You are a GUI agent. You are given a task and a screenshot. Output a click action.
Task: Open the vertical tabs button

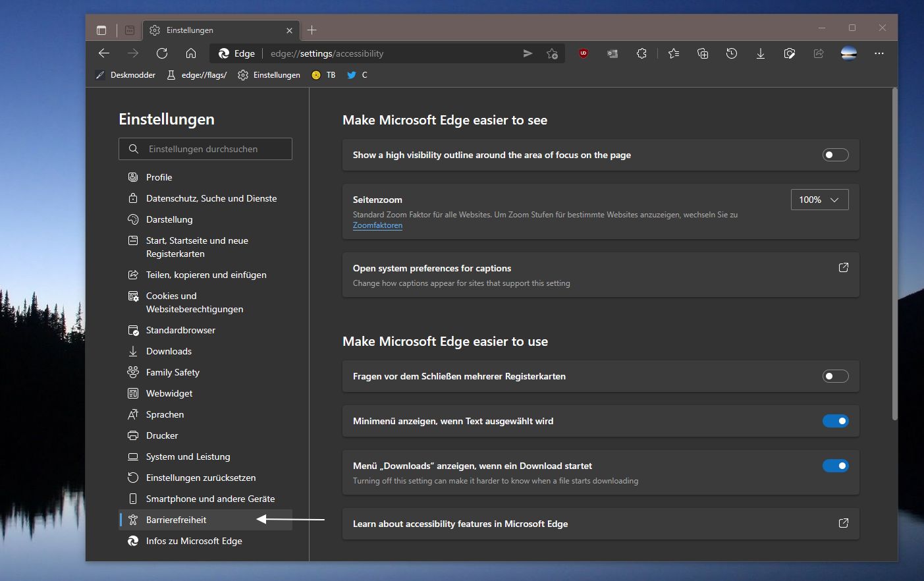click(101, 30)
